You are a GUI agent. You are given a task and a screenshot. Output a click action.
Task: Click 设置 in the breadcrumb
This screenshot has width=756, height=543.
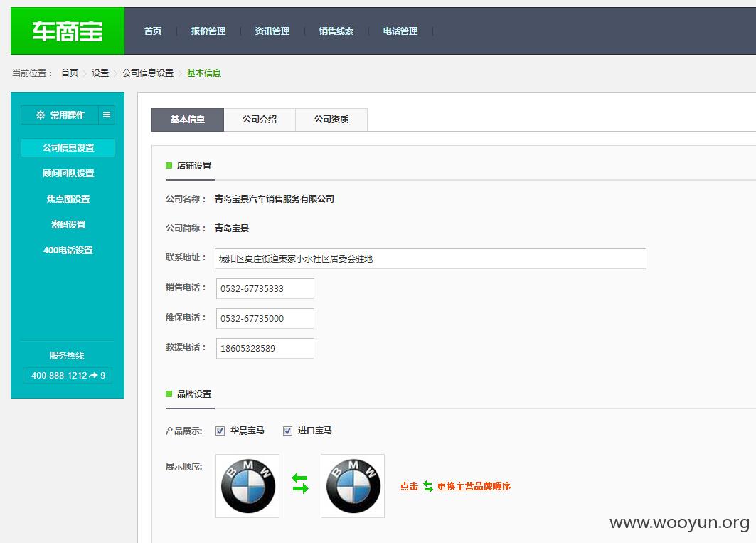point(100,73)
